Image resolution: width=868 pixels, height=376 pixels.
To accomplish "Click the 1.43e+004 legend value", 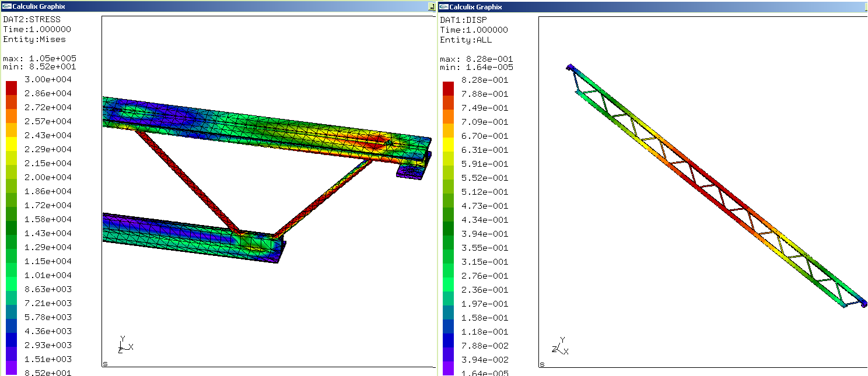I will click(x=47, y=233).
